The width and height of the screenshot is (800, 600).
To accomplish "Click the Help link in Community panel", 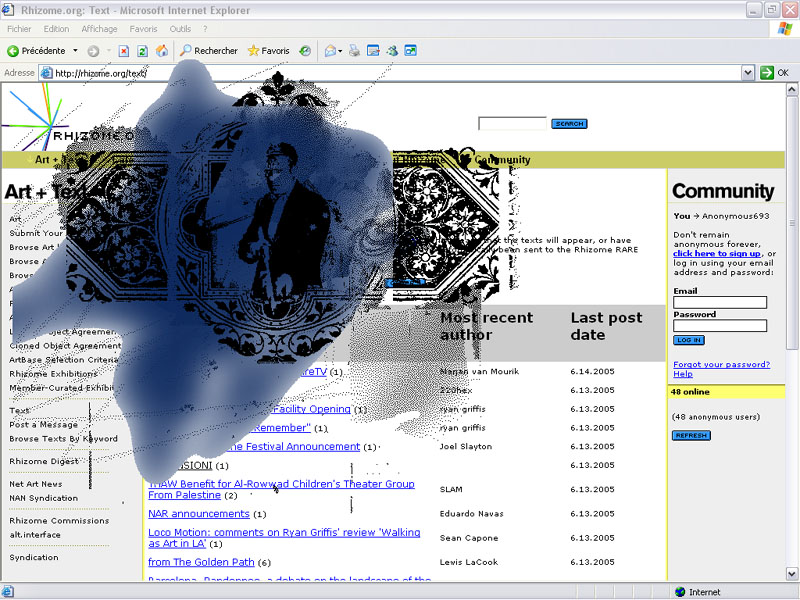I will point(683,374).
